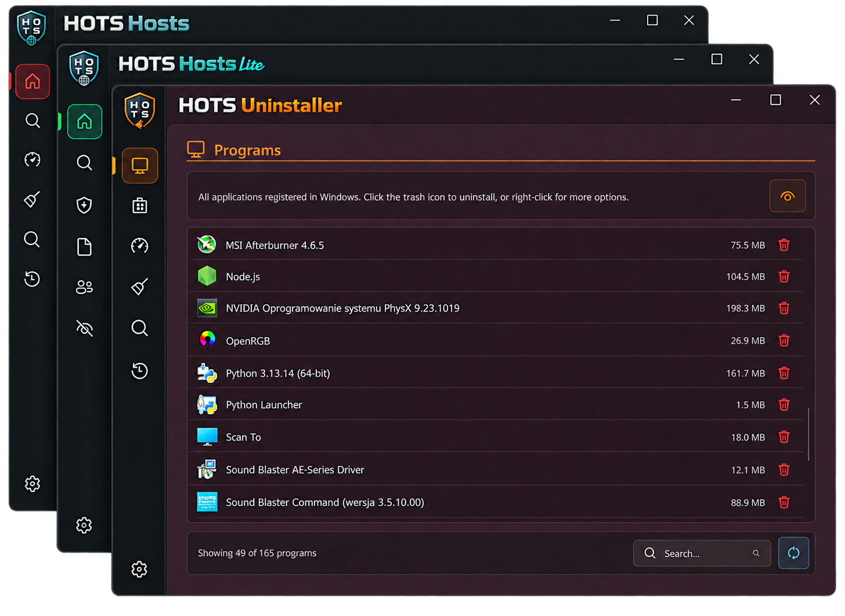Select the Python Launcher row name

[x=264, y=405]
